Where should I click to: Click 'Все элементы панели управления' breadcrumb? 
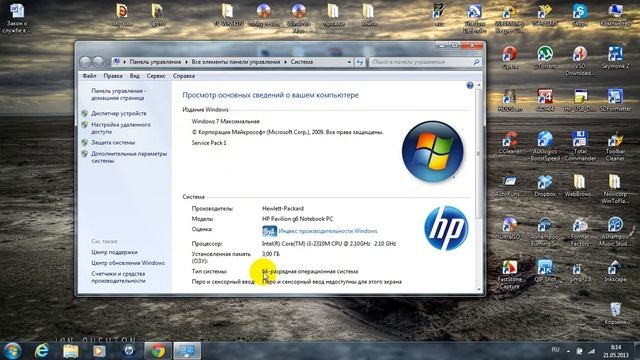point(236,62)
